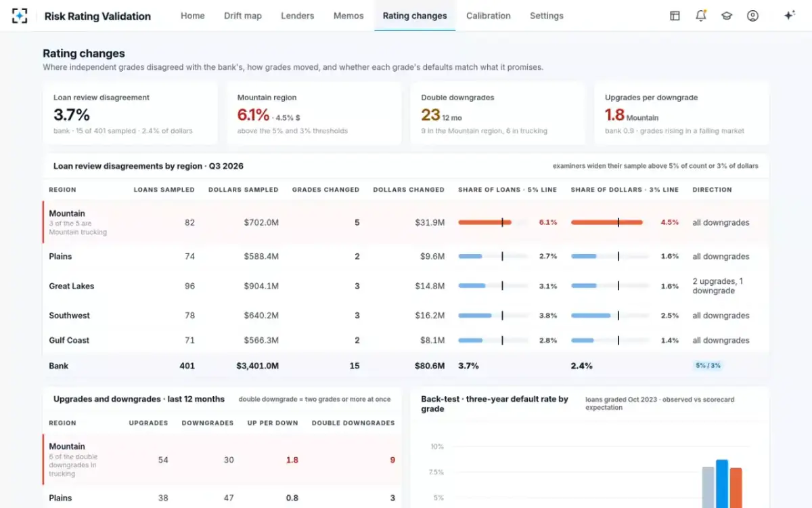Viewport: 812px width, 508px height.
Task: Sort by GRADES CHANGED column header
Action: (326, 190)
